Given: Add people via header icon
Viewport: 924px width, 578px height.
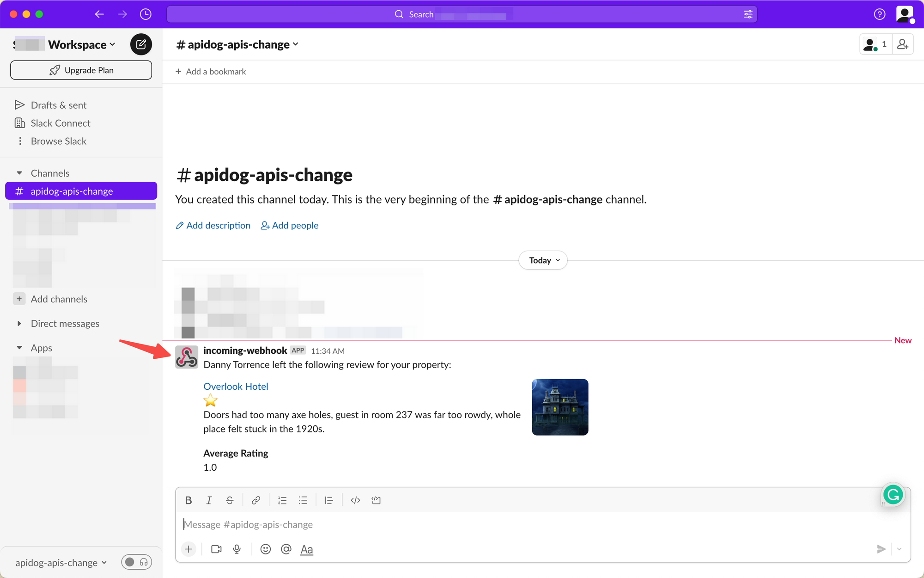Looking at the screenshot, I should (x=903, y=44).
